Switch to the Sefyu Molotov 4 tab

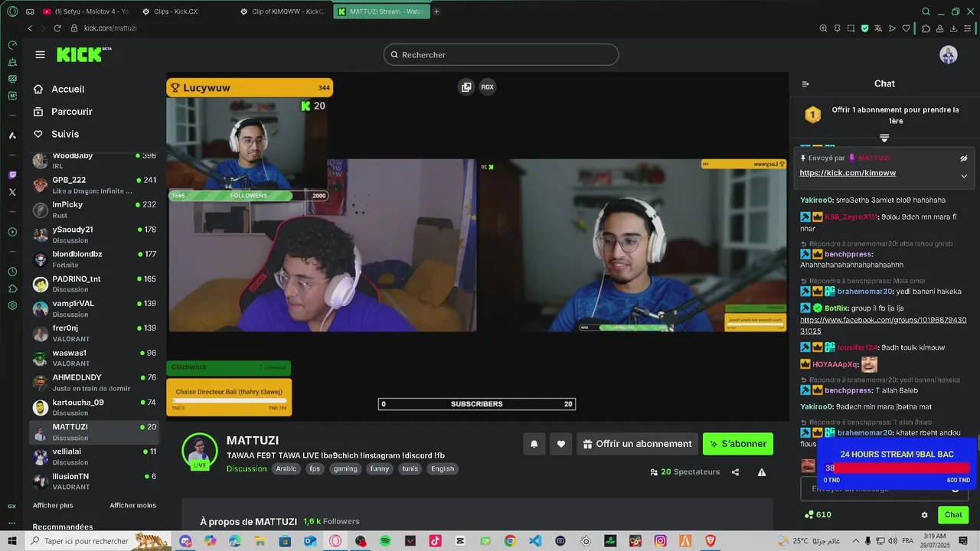click(87, 11)
